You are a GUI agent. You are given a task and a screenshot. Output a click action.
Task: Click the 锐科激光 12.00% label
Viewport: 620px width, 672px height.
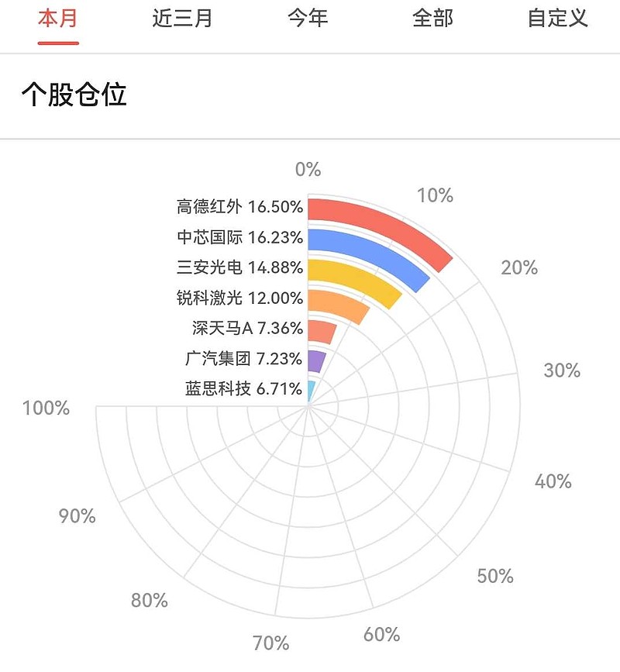pyautogui.click(x=239, y=298)
